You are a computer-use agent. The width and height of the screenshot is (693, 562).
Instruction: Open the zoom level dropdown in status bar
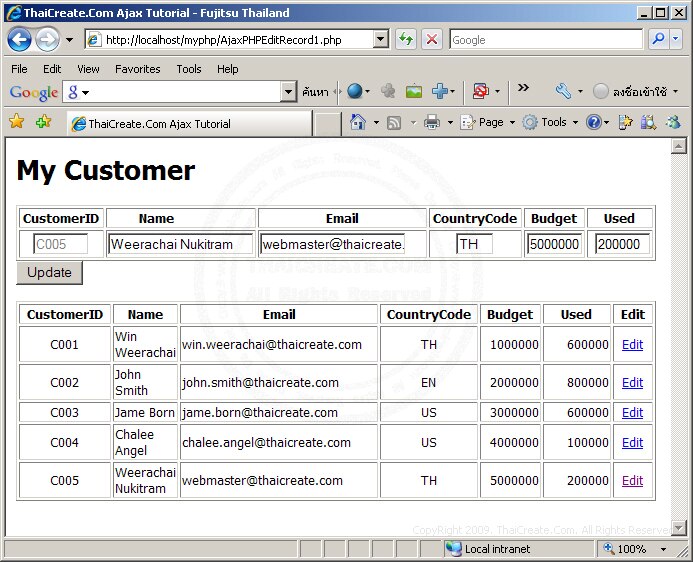coord(663,549)
